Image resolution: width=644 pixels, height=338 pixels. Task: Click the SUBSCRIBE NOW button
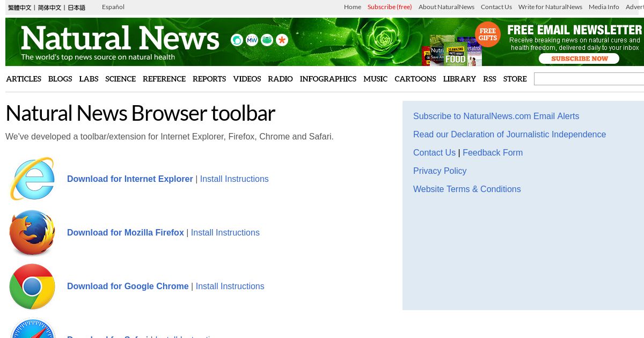(579, 58)
